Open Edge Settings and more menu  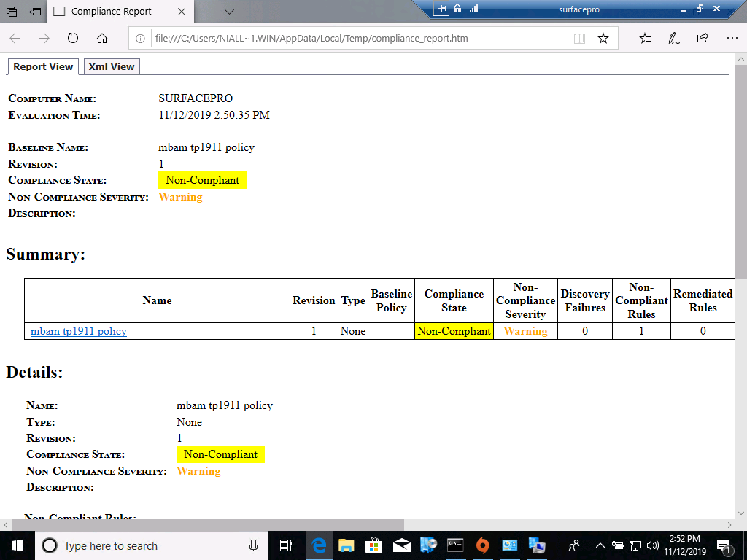pos(732,38)
